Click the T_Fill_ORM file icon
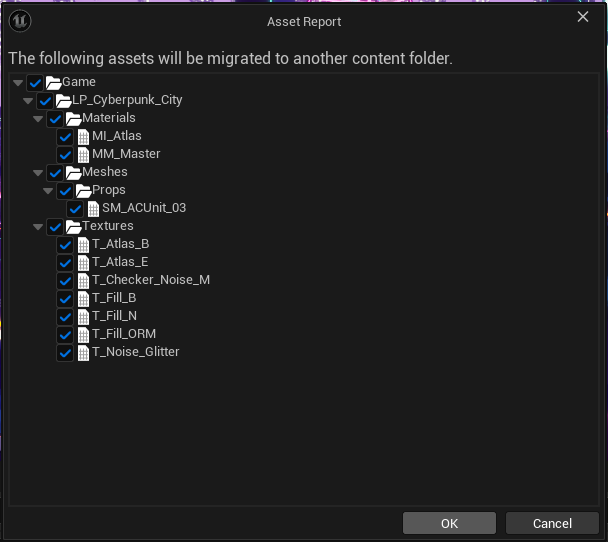The width and height of the screenshot is (608, 542). tap(83, 334)
